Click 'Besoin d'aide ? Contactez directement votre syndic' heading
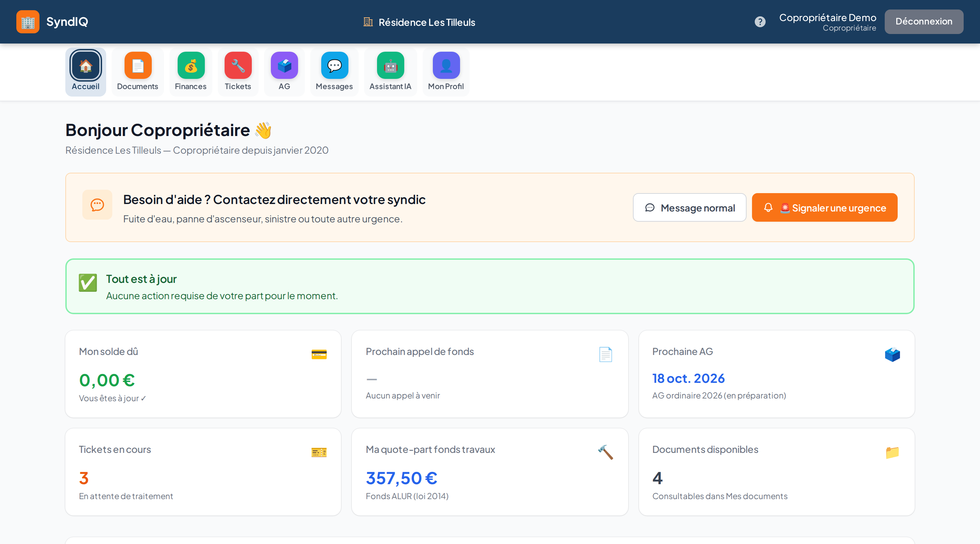 (x=274, y=200)
